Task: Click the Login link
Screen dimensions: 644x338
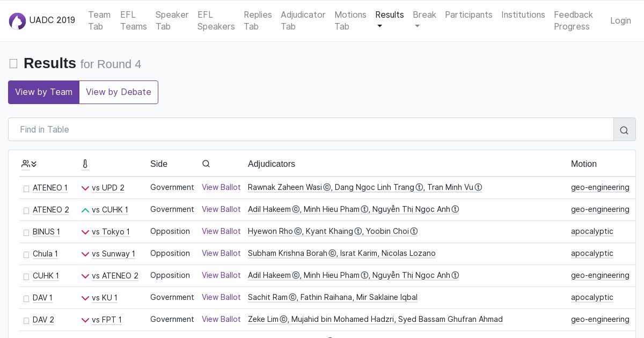Action: coord(620,20)
